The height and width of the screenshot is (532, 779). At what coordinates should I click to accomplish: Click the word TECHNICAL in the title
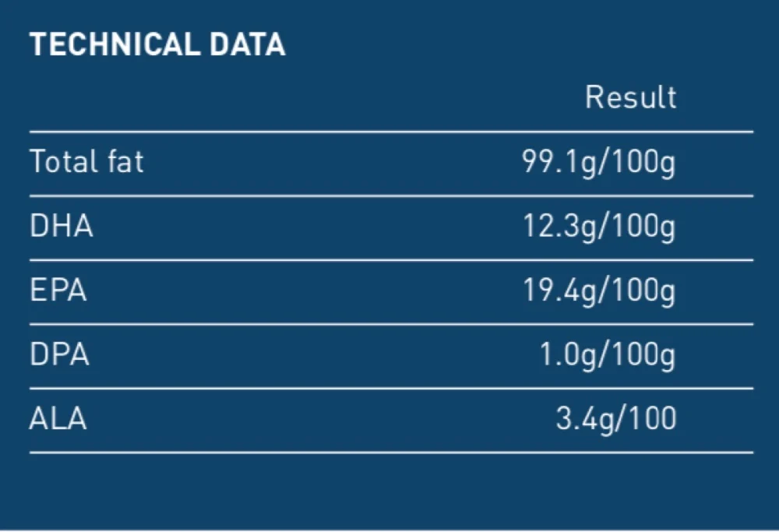click(x=115, y=44)
